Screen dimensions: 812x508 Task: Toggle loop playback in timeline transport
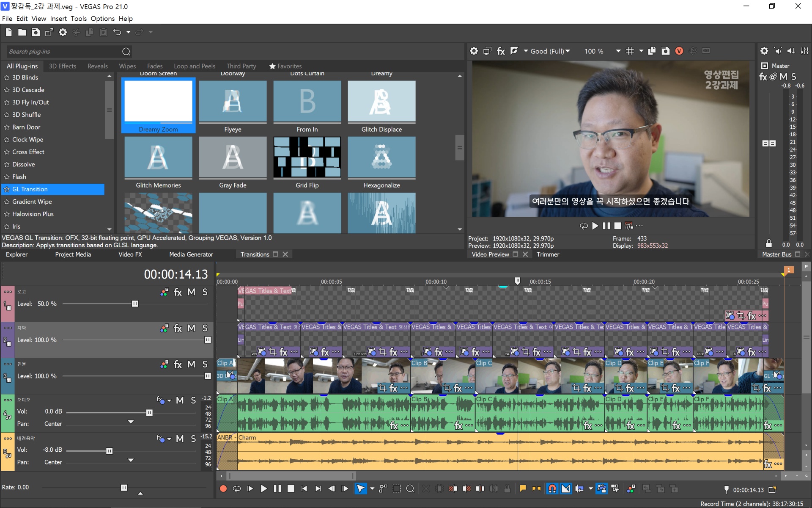tap(237, 489)
